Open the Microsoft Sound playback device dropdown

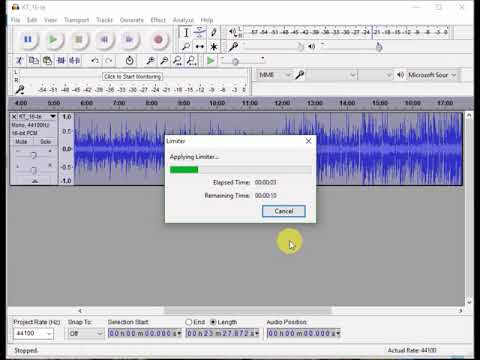coord(432,75)
